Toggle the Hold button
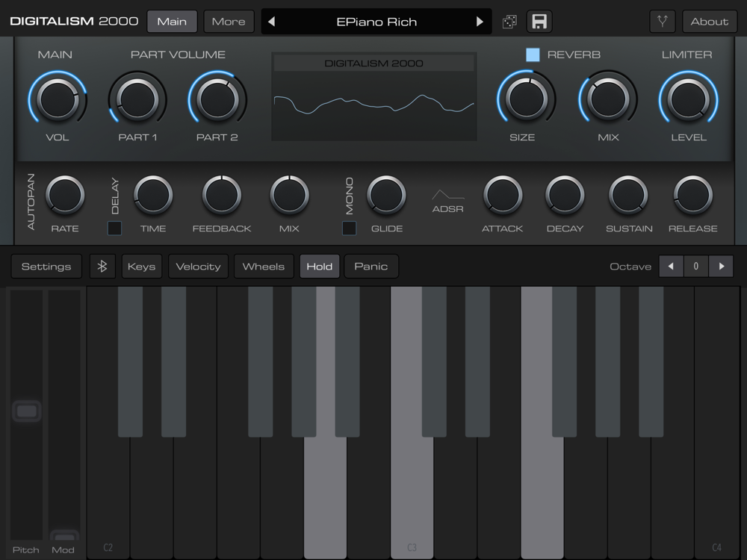The image size is (747, 560). point(319,267)
